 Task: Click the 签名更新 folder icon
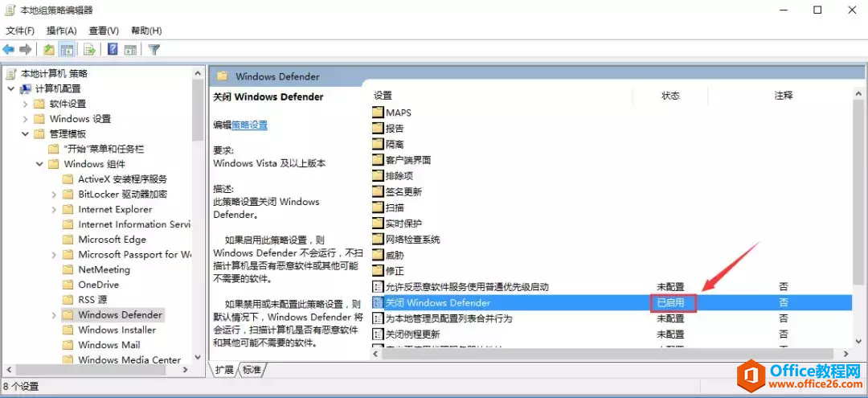tap(378, 191)
